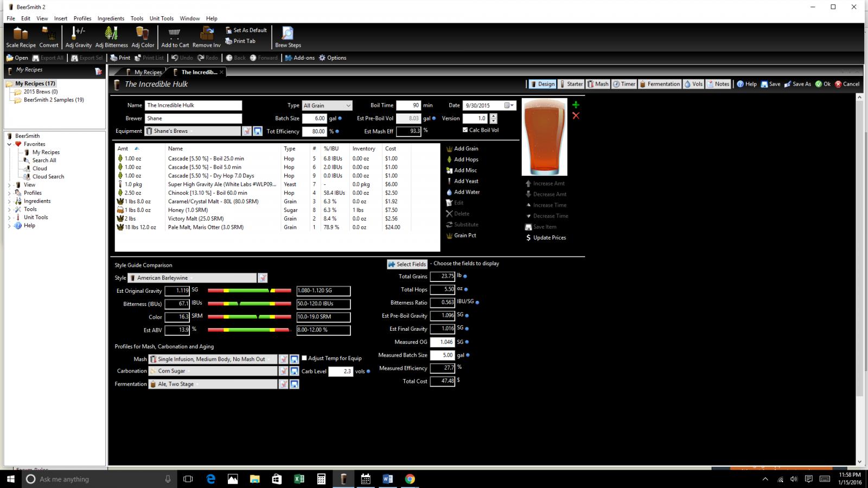
Task: Increase the Version number stepper
Action: [x=493, y=116]
